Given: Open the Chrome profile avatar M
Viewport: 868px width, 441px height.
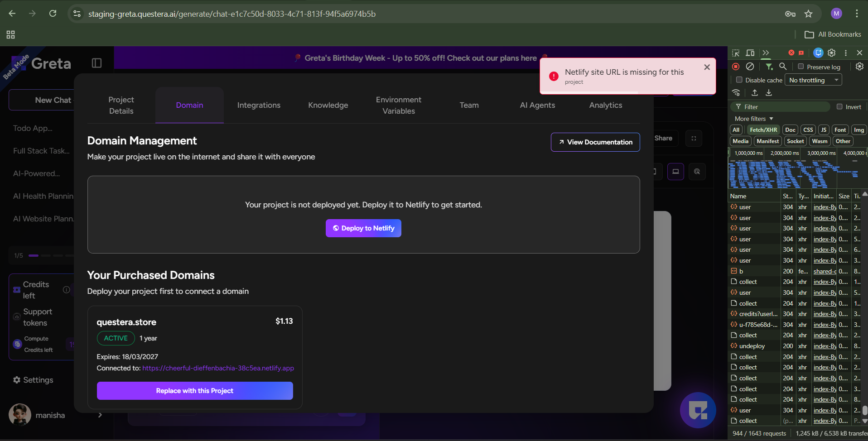Looking at the screenshot, I should pyautogui.click(x=836, y=14).
